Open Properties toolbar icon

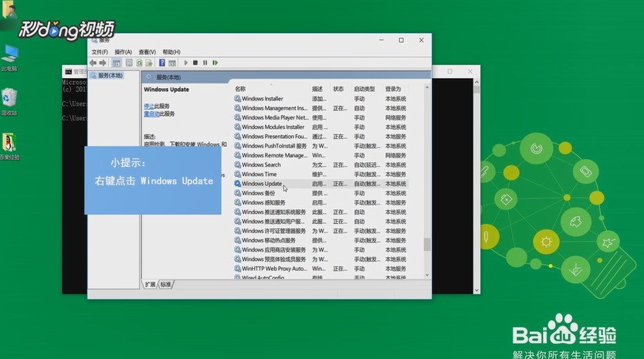(x=129, y=63)
